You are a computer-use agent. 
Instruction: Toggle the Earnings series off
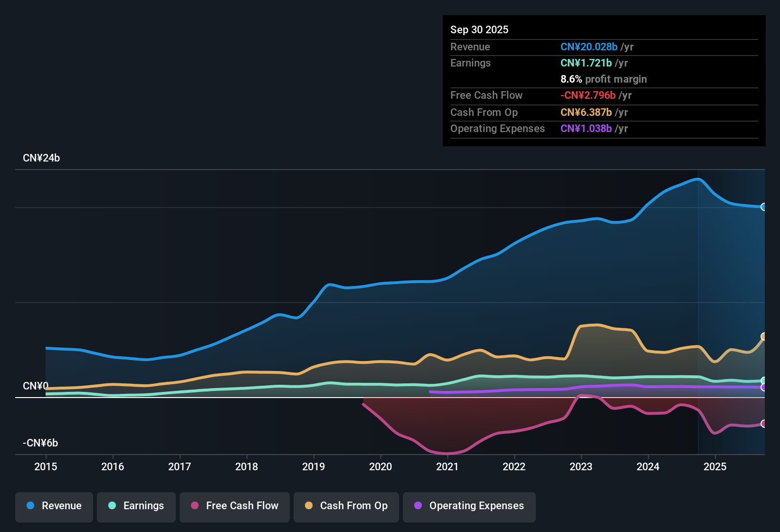pos(136,506)
